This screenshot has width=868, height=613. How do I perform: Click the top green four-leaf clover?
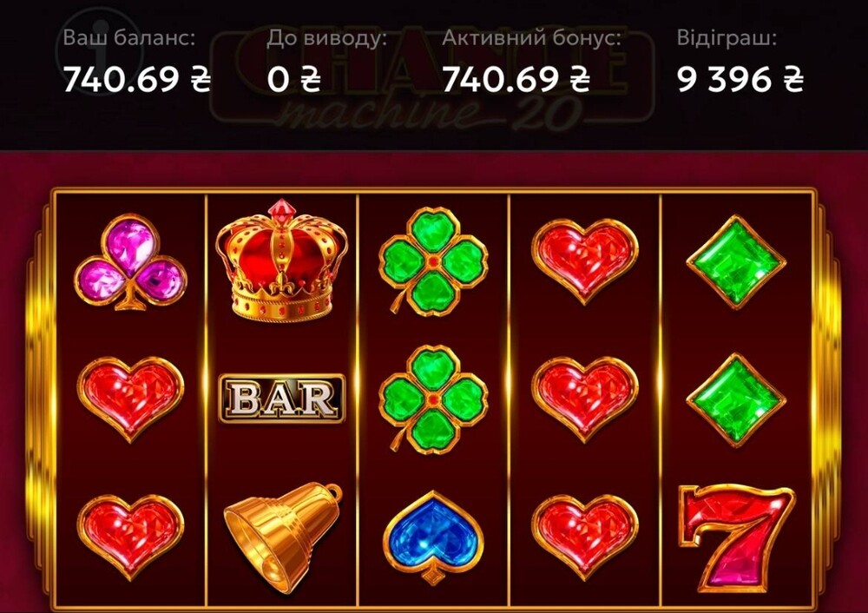click(433, 261)
